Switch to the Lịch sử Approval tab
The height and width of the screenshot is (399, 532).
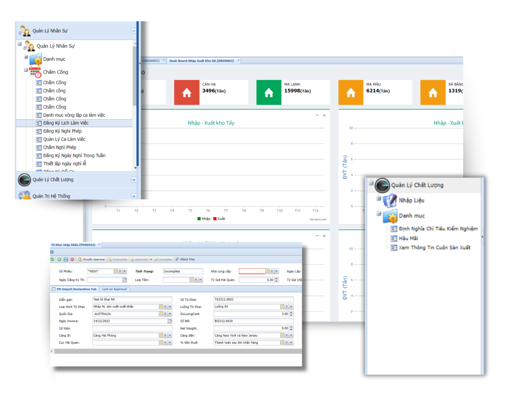coord(114,289)
